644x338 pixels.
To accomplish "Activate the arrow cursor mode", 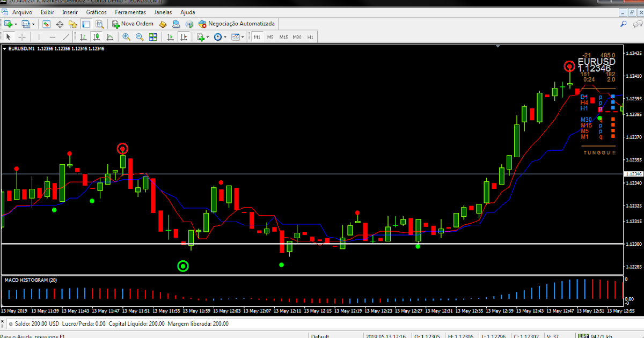I will tap(9, 37).
